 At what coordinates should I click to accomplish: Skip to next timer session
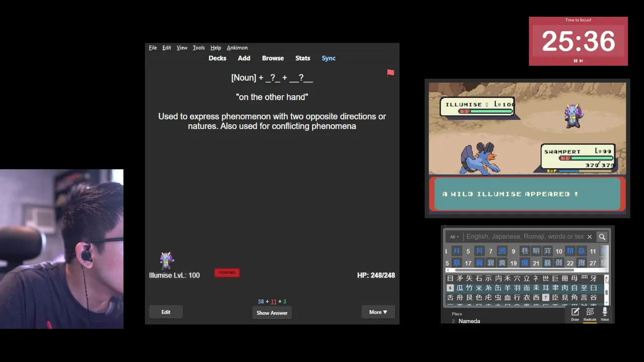pyautogui.click(x=581, y=61)
